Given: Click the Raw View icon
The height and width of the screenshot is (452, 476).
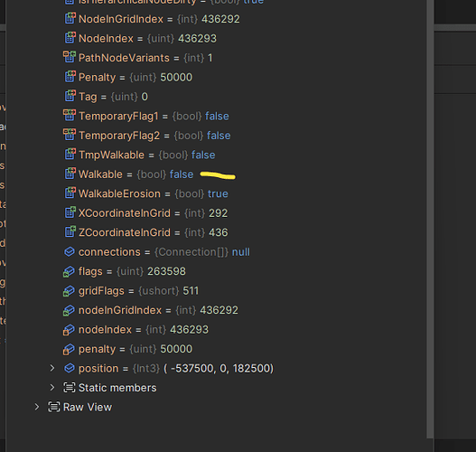Looking at the screenshot, I should click(x=54, y=407).
